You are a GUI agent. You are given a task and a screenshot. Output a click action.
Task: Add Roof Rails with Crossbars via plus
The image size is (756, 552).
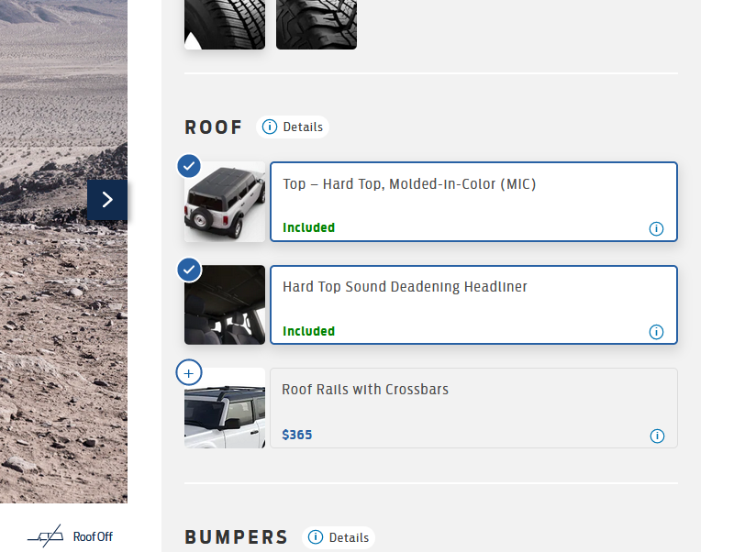tap(189, 373)
